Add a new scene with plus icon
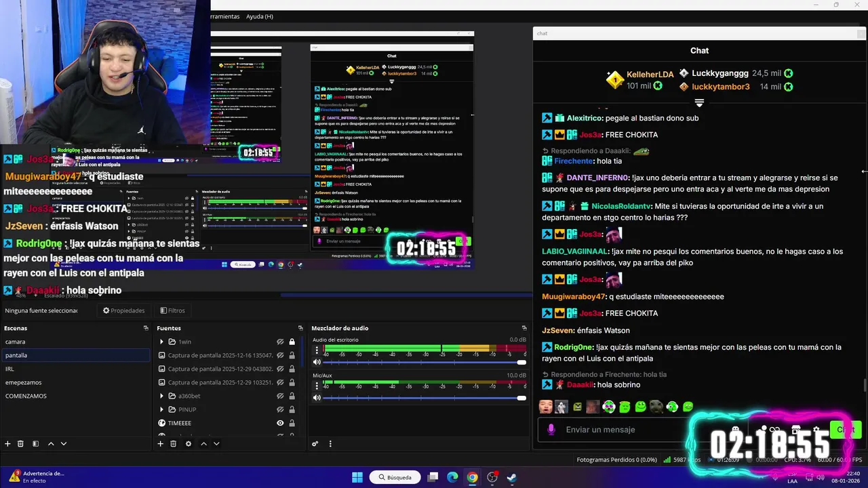The width and height of the screenshot is (868, 488). pyautogui.click(x=7, y=444)
